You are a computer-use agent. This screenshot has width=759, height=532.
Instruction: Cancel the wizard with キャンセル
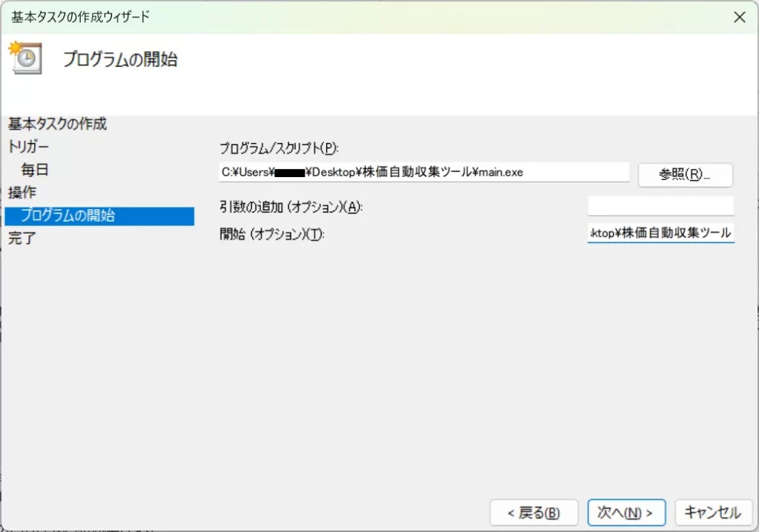click(712, 512)
